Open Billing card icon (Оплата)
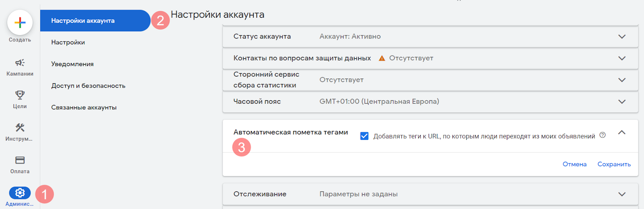Viewport: 644px width, 209px height. [x=20, y=160]
